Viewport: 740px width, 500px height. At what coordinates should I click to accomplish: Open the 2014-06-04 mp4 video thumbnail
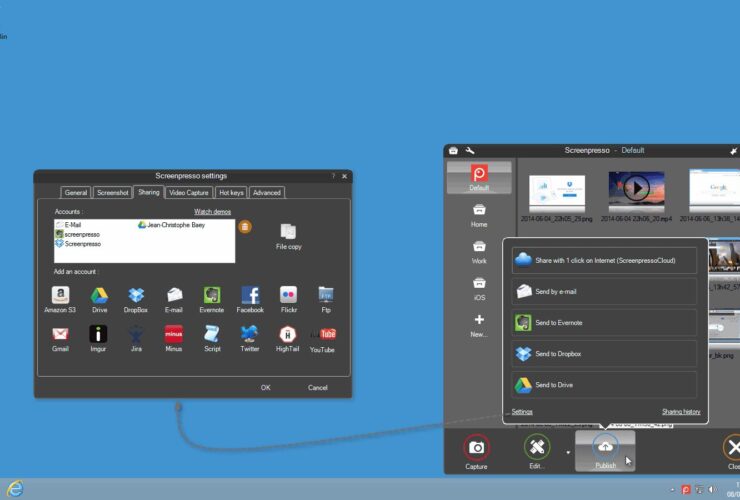(x=636, y=188)
